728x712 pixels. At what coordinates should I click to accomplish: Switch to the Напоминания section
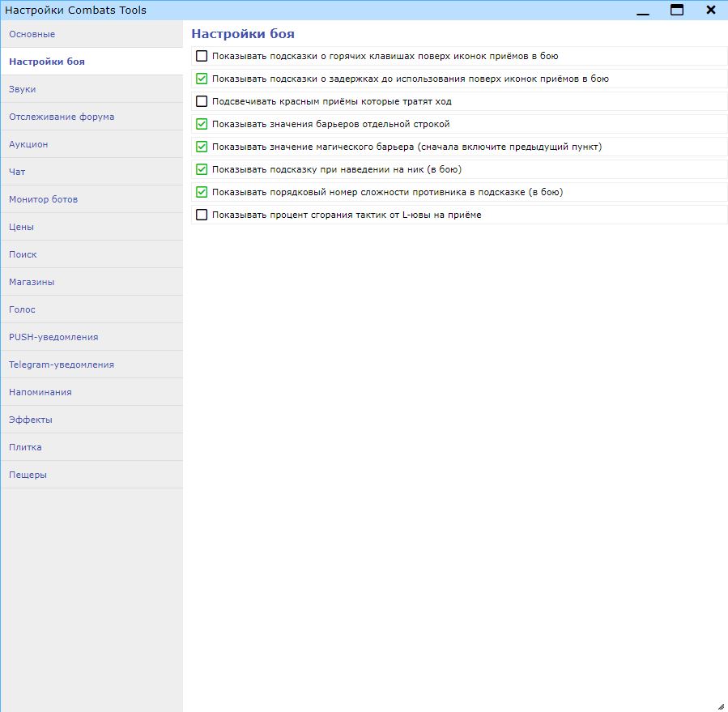(92, 392)
